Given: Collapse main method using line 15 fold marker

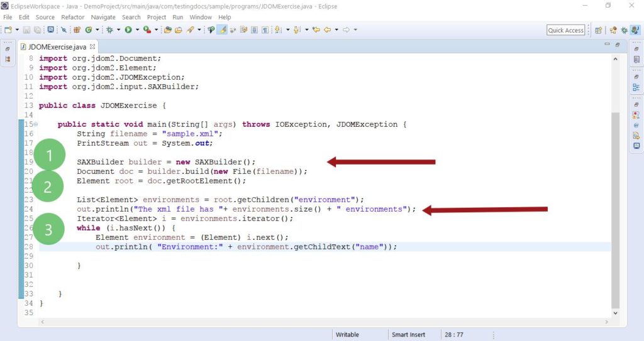Looking at the screenshot, I should click(x=35, y=124).
